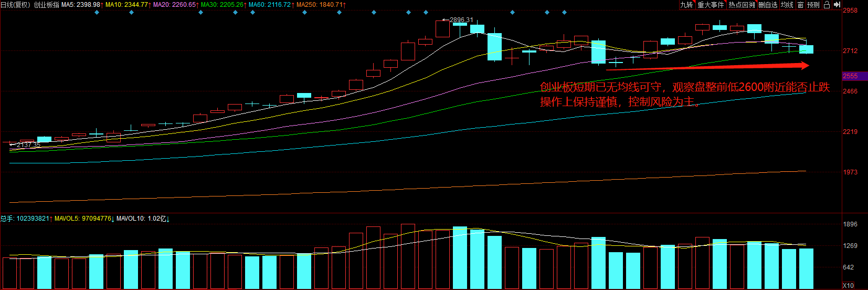The height and width of the screenshot is (290, 868).
Task: Open the 热点回溯 hotspot review button
Action: pos(742,5)
